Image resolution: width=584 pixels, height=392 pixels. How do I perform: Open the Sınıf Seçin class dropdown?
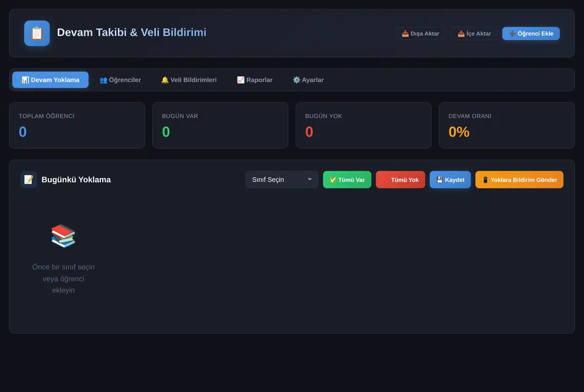pos(282,179)
